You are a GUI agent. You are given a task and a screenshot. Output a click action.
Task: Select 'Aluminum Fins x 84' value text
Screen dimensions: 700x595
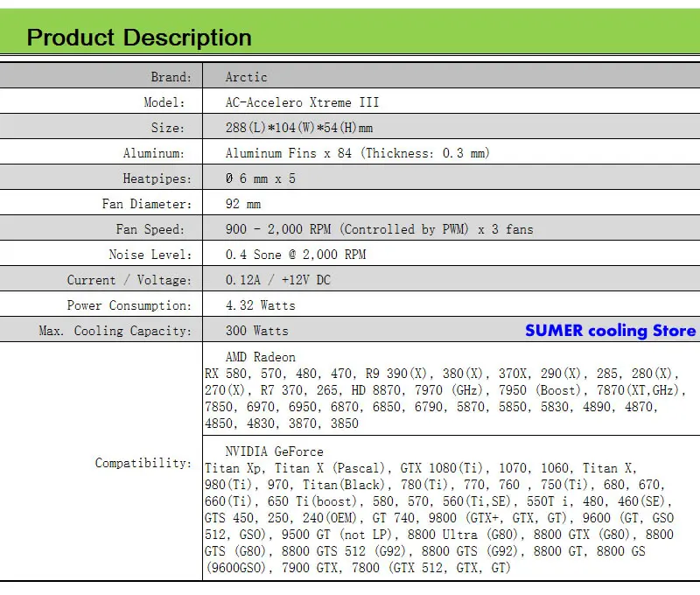point(289,153)
